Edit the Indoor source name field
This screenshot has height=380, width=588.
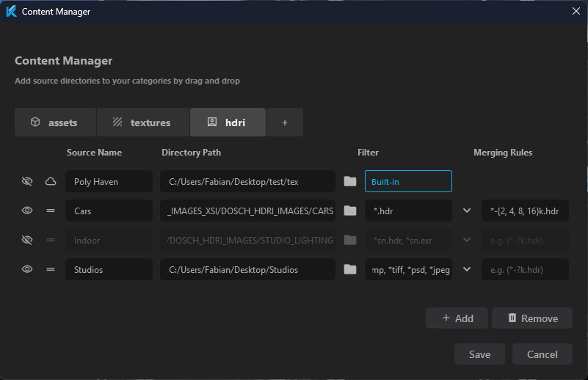(109, 240)
